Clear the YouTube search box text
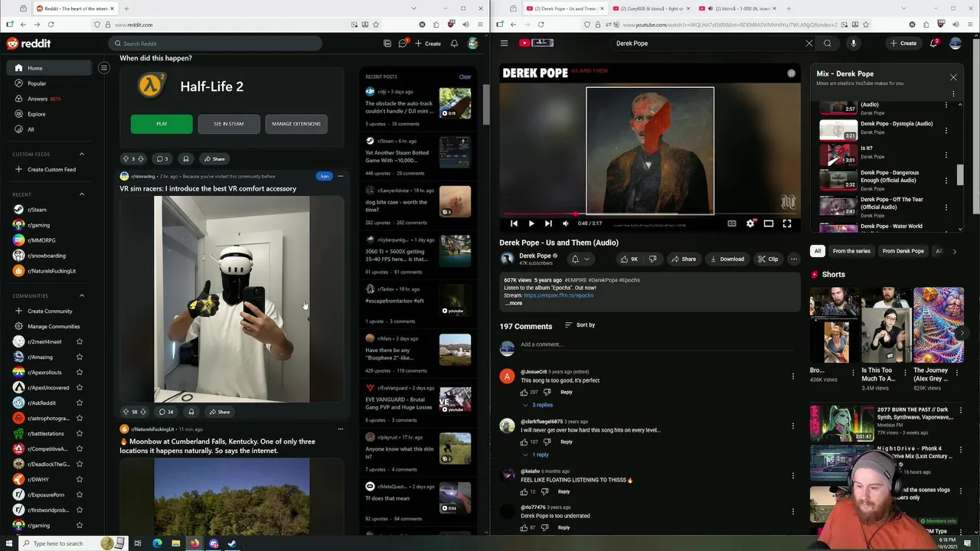980x551 pixels. (808, 43)
